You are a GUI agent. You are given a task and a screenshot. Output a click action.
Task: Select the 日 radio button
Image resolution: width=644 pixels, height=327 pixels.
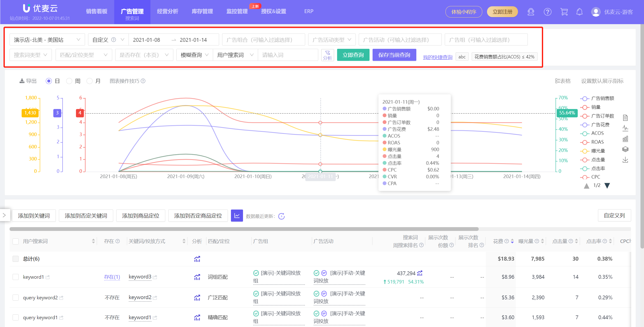point(49,81)
